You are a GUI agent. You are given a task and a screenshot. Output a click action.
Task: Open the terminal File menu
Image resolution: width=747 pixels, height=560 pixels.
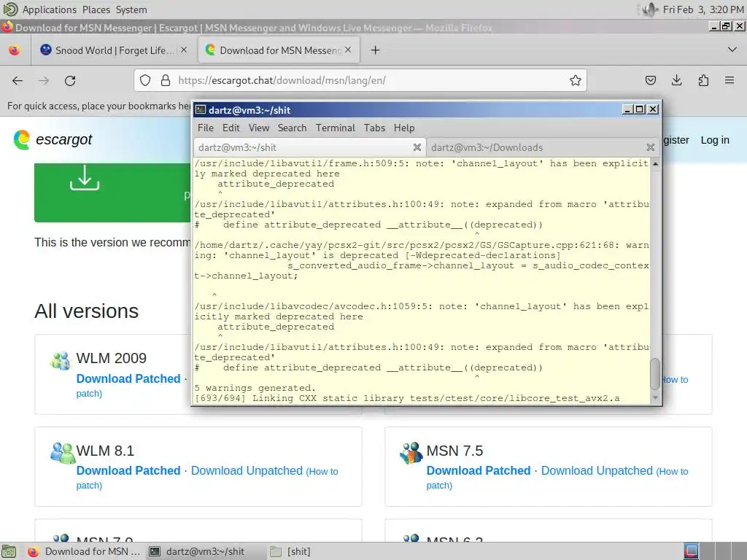206,128
